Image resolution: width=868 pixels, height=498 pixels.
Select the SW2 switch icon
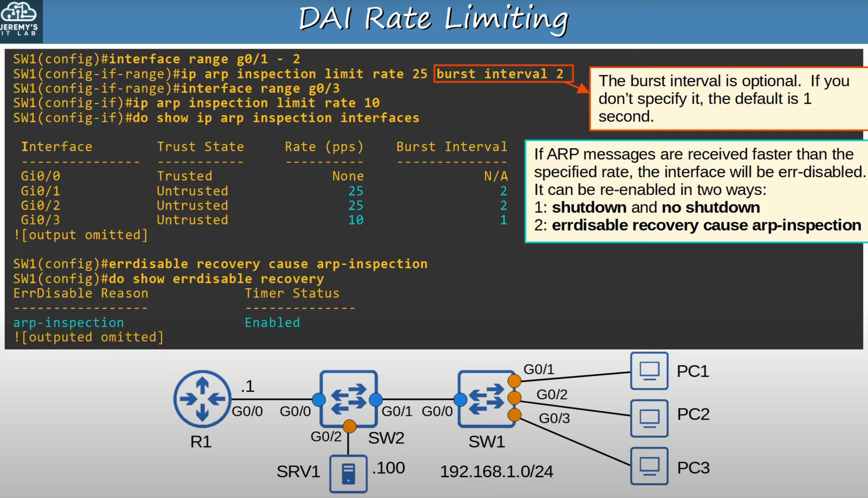click(x=348, y=399)
